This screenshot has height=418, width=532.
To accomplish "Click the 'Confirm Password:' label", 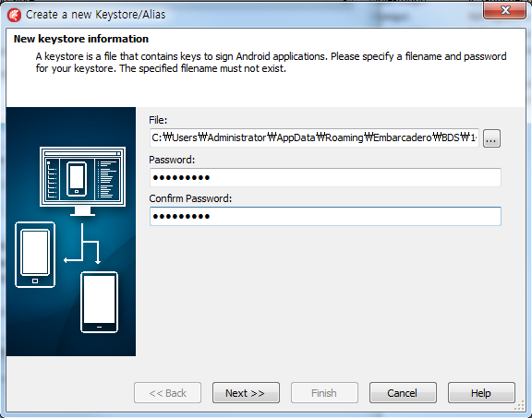I will point(190,198).
